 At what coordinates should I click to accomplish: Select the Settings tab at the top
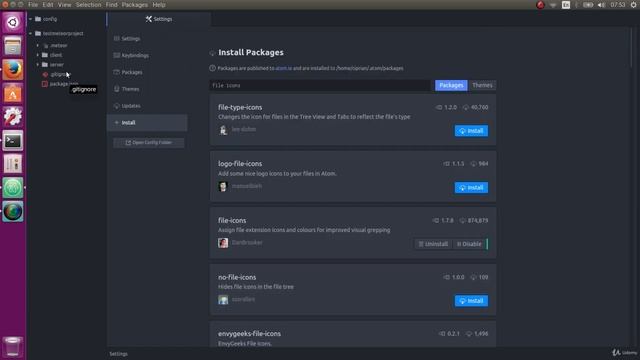159,19
